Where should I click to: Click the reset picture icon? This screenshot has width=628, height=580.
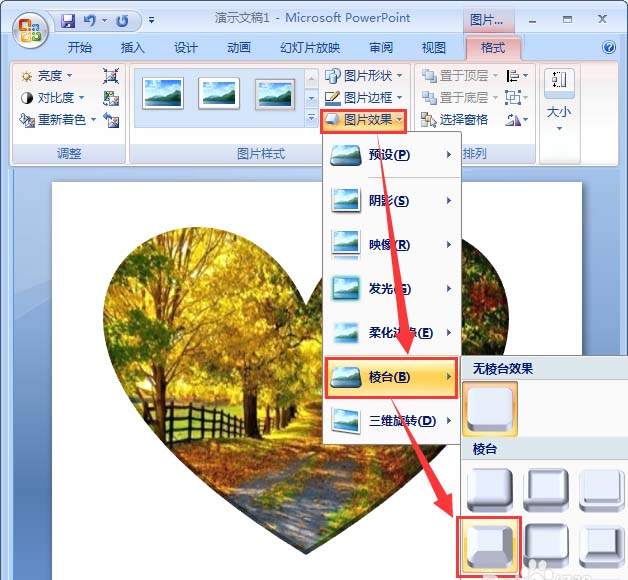click(111, 119)
